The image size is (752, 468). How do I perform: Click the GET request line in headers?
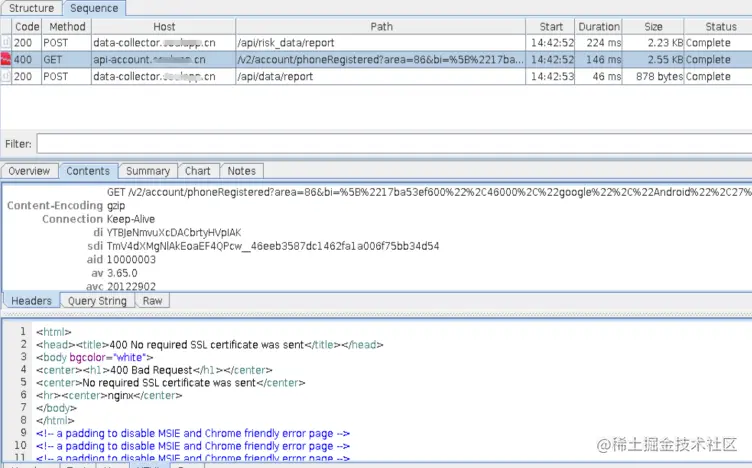429,192
